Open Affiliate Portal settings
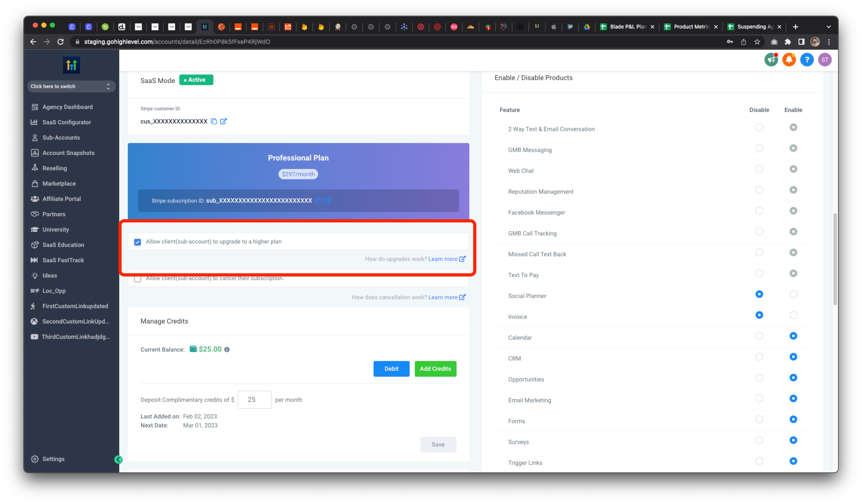 [x=61, y=199]
